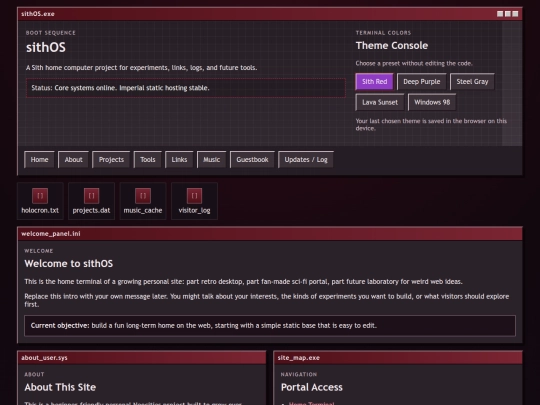
Task: Choose the Lava Sunset theme
Action: [x=380, y=102]
